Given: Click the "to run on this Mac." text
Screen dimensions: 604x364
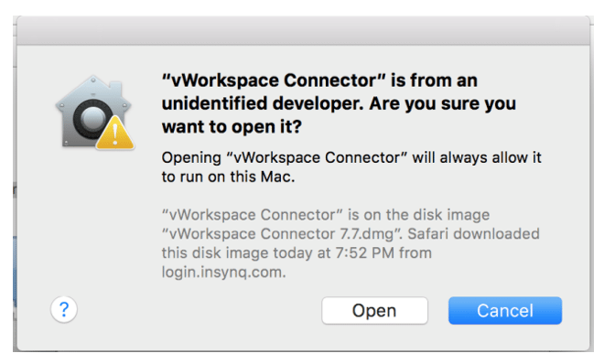Looking at the screenshot, I should [x=228, y=177].
